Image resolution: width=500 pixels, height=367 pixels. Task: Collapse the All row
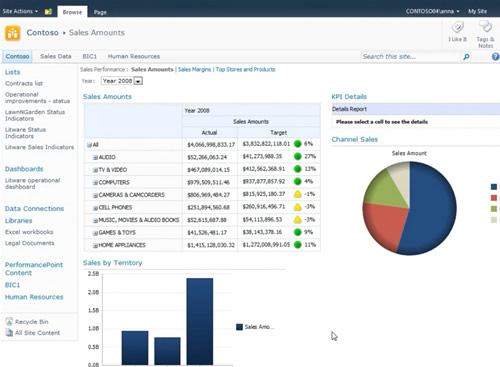pyautogui.click(x=89, y=145)
